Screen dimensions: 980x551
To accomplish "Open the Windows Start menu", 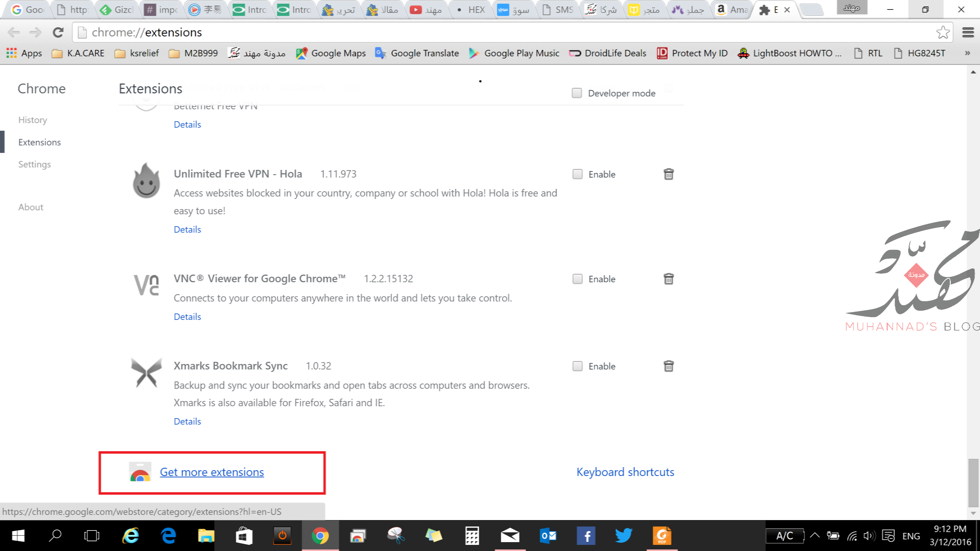I will pyautogui.click(x=18, y=536).
